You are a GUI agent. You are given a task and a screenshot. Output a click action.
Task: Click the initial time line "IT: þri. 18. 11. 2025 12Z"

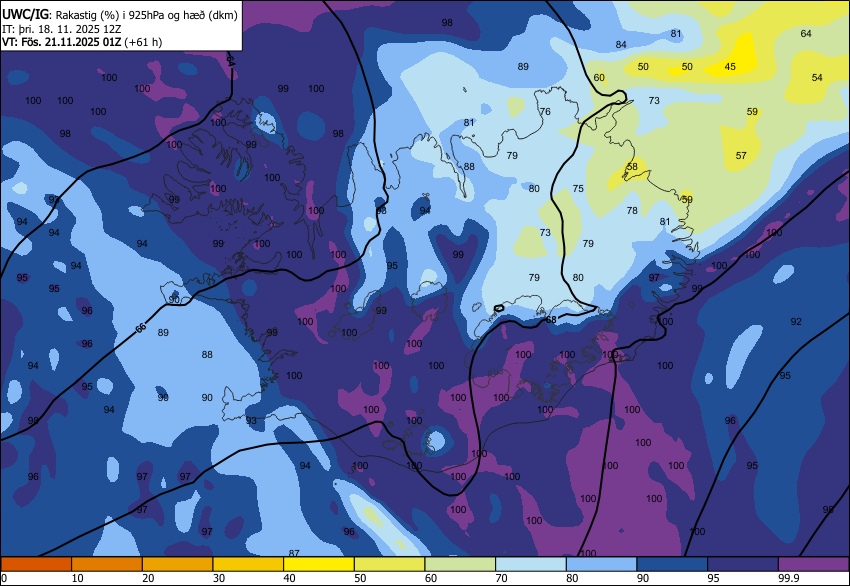coord(62,29)
